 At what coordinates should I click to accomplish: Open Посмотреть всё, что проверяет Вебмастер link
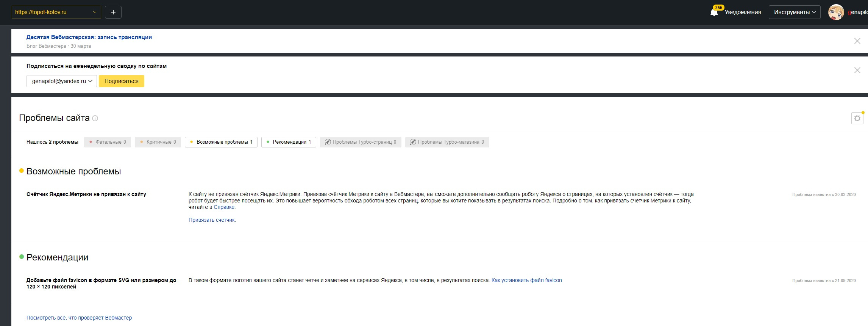pos(79,318)
